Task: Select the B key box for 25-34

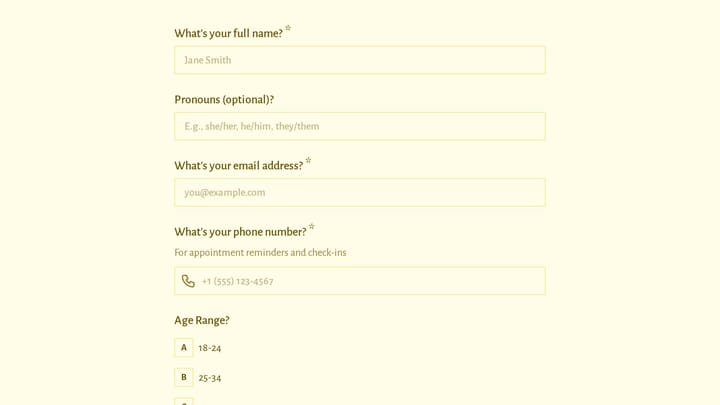Action: click(184, 377)
